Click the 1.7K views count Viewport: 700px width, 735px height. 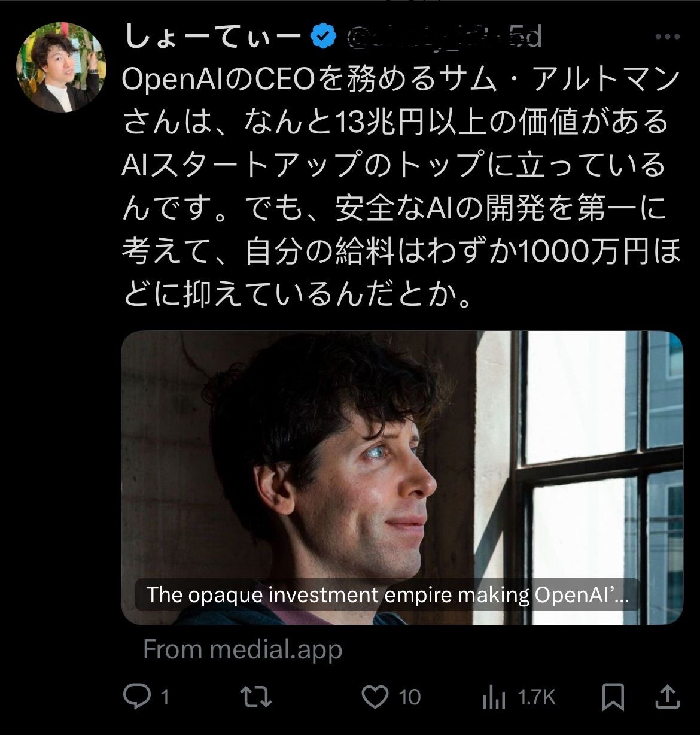point(537,697)
